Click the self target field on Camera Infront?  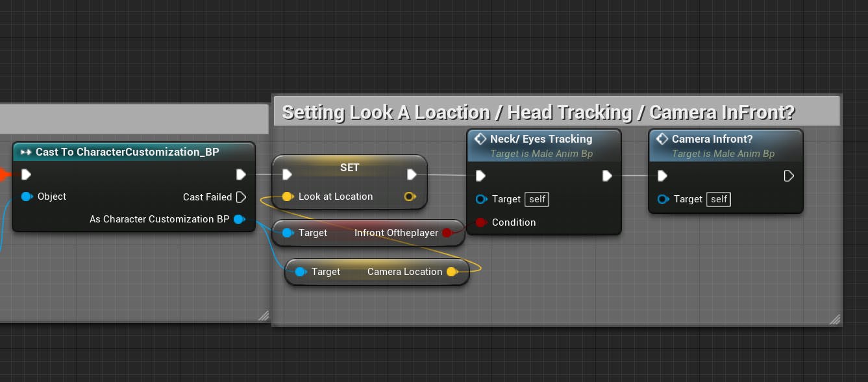[719, 199]
